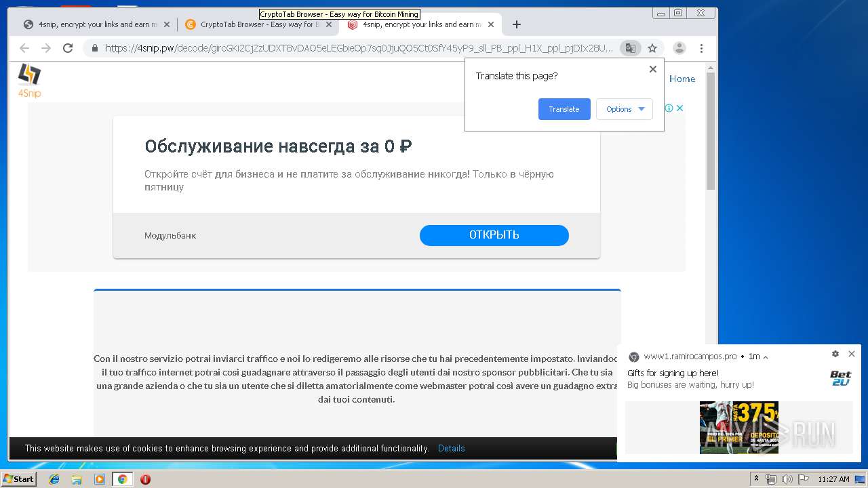Screen dimensions: 868x488
Task: Close the ramirocampos notification
Action: click(852, 354)
